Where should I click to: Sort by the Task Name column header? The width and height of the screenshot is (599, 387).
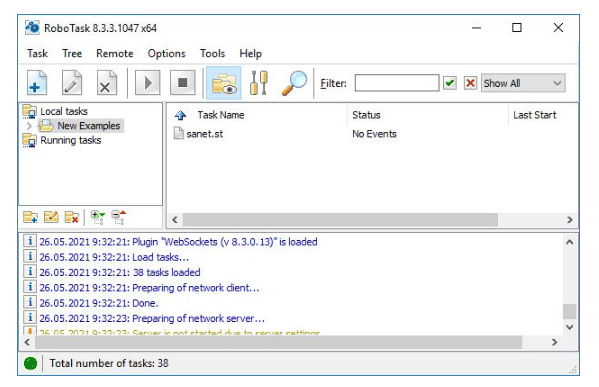coord(221,115)
